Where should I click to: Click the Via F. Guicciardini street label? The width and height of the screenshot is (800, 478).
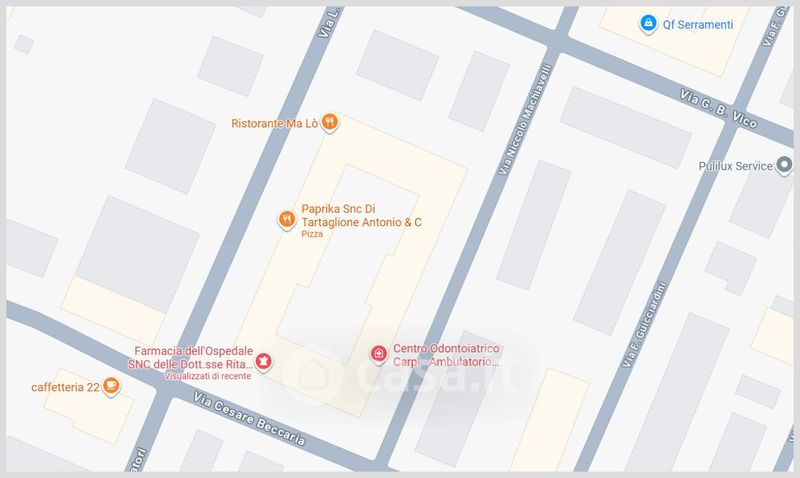[644, 324]
